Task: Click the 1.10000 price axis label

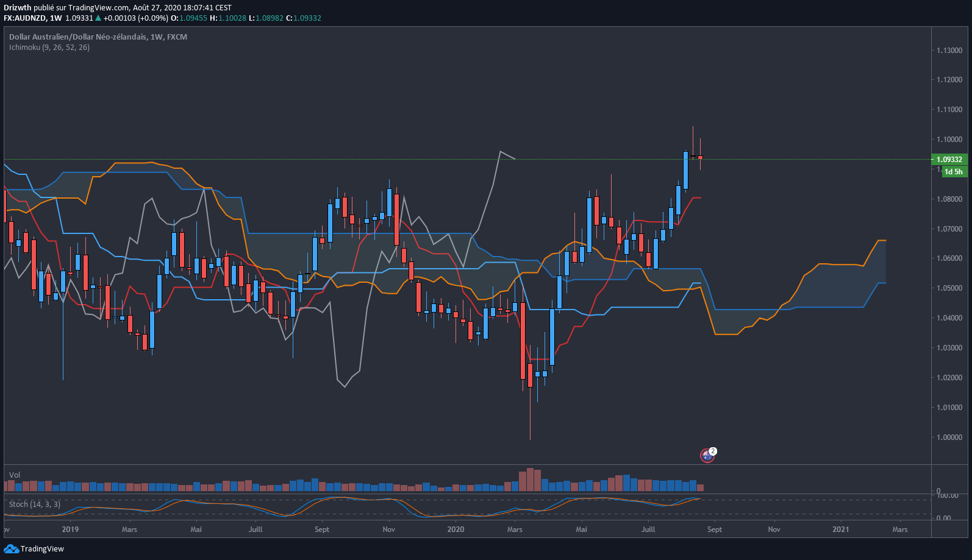Action: tap(949, 140)
